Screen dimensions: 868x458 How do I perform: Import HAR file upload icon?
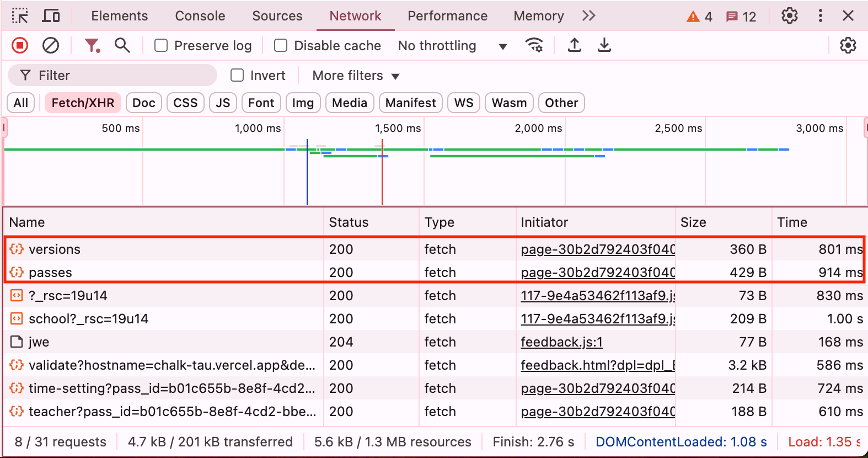point(575,45)
